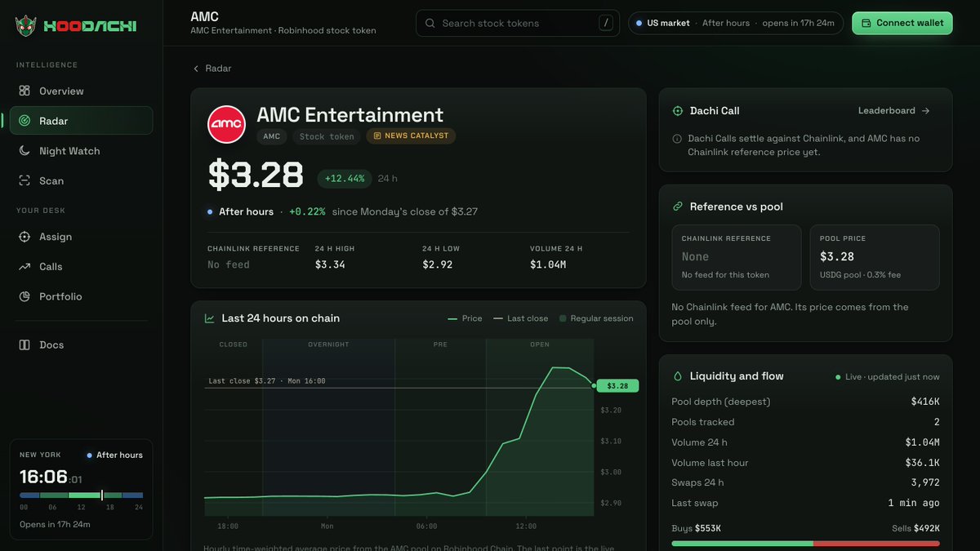Click the Reference vs pool link icon

[677, 207]
